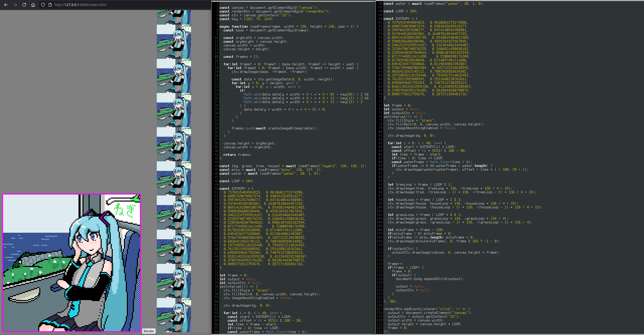644x335 pixels.
Task: Open the tracking protection shield icon
Action: pos(43,5)
